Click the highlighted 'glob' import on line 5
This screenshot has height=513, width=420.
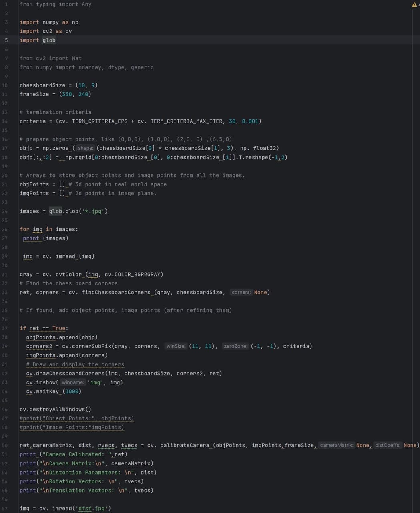(x=50, y=40)
